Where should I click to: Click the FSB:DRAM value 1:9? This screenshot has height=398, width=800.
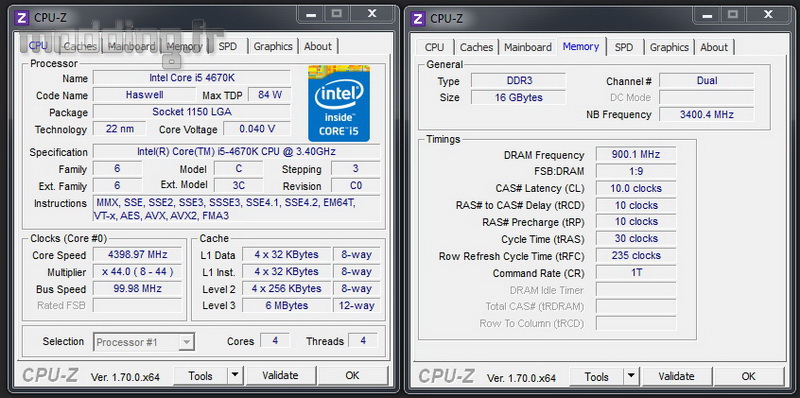(x=636, y=171)
